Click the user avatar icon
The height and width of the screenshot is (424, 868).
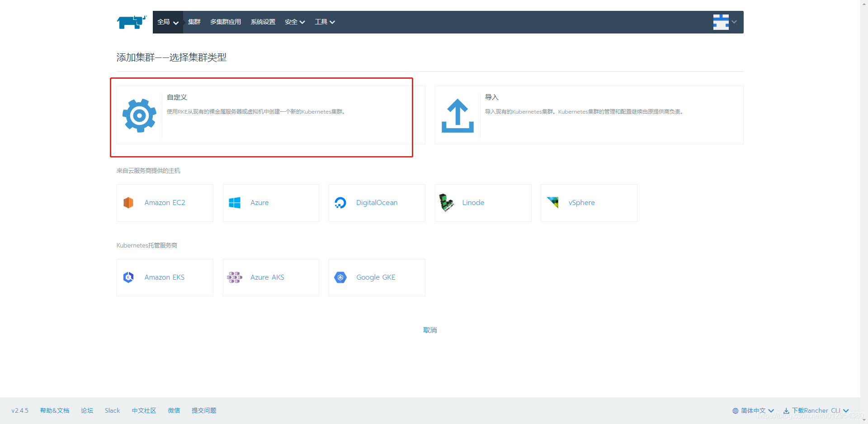[x=721, y=22]
